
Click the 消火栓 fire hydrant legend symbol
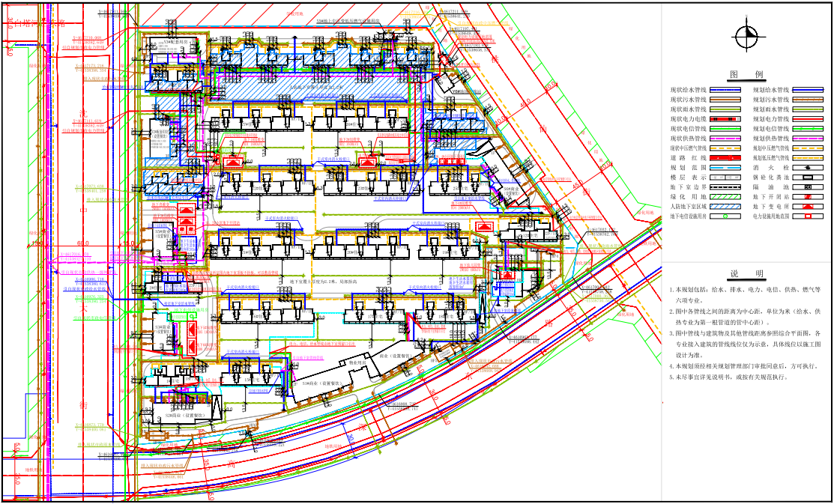pos(809,168)
